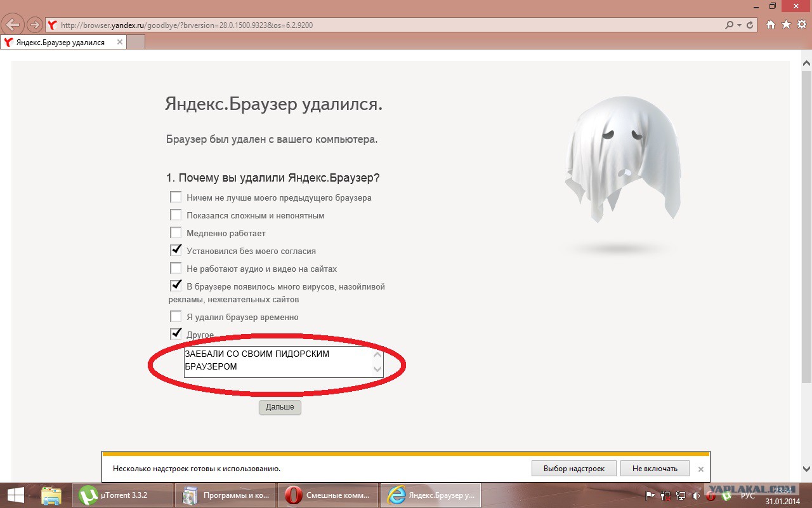Image resolution: width=812 pixels, height=508 pixels.
Task: Click 'Несколько надстроек готовы к использованию.' text
Action: pyautogui.click(x=197, y=469)
